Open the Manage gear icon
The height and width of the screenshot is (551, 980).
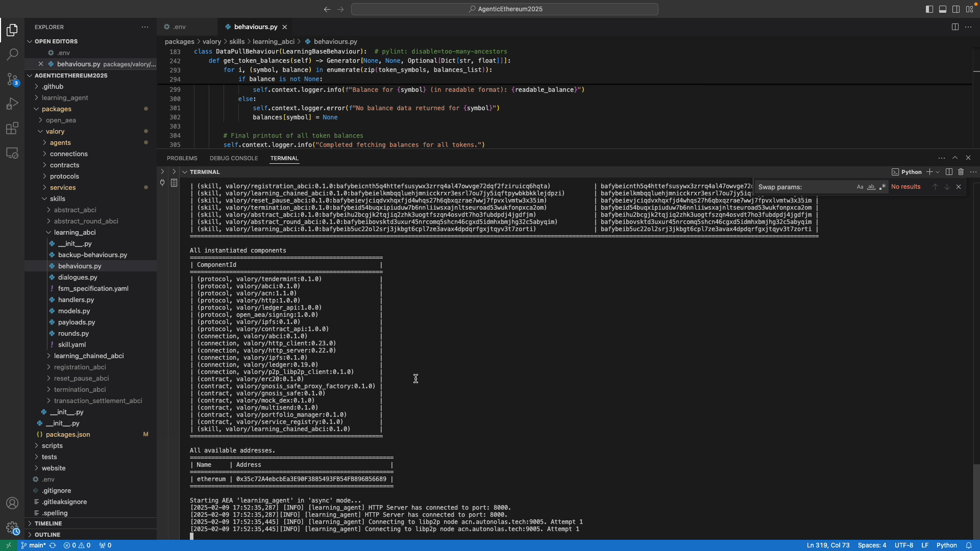(12, 528)
